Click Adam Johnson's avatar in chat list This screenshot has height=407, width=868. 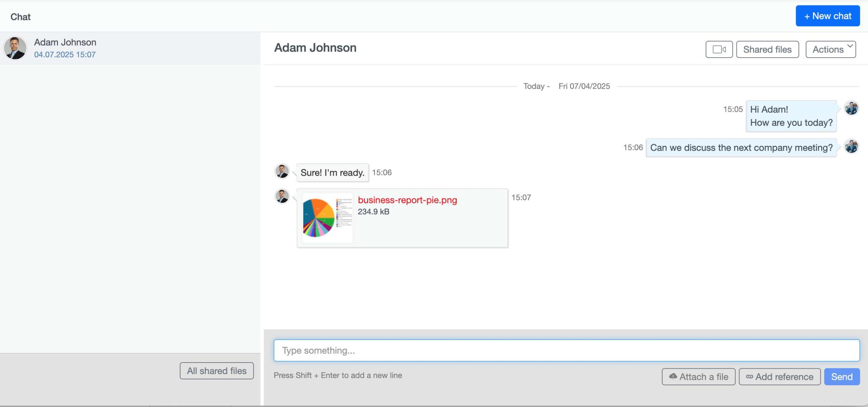(15, 48)
